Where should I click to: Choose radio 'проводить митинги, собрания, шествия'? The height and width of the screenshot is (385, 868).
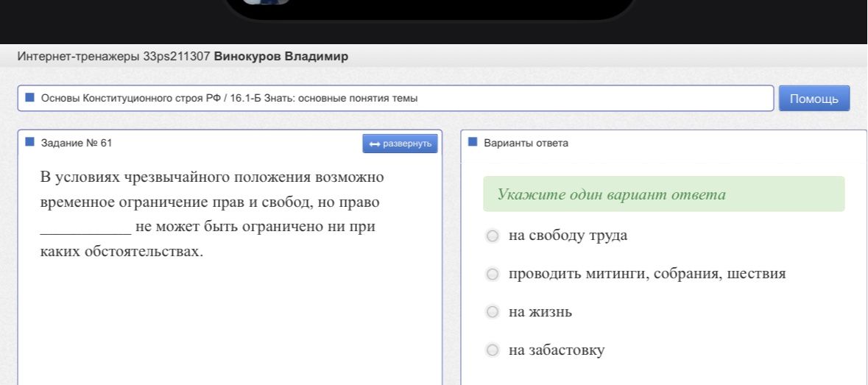[x=492, y=275]
